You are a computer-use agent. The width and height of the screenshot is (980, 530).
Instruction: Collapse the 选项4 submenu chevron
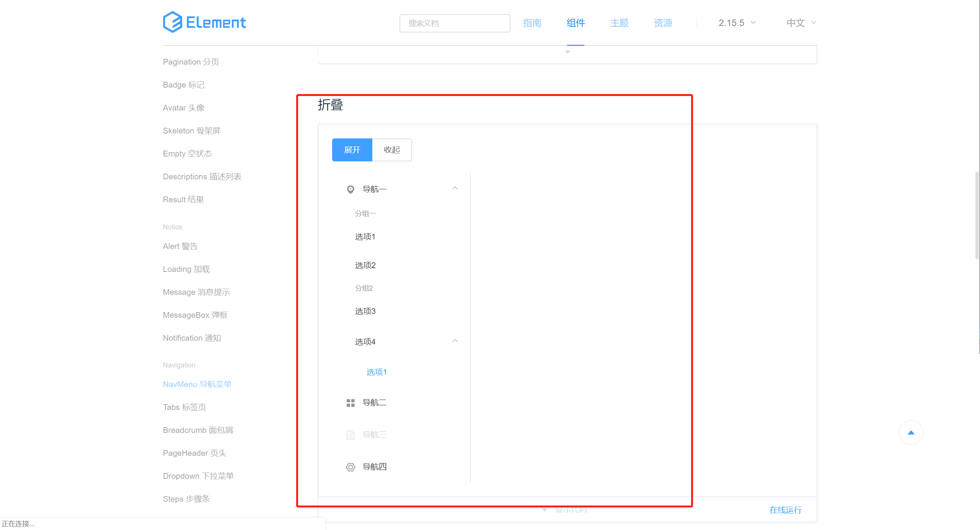coord(455,341)
